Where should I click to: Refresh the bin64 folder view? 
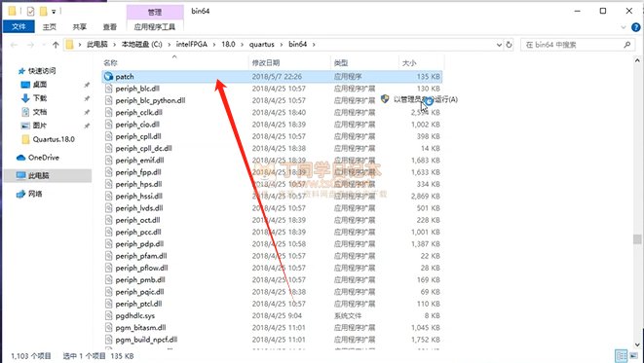pyautogui.click(x=509, y=45)
